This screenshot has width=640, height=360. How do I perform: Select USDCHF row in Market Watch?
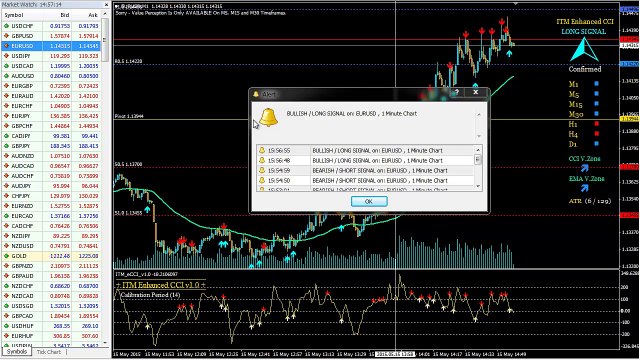[x=51, y=26]
